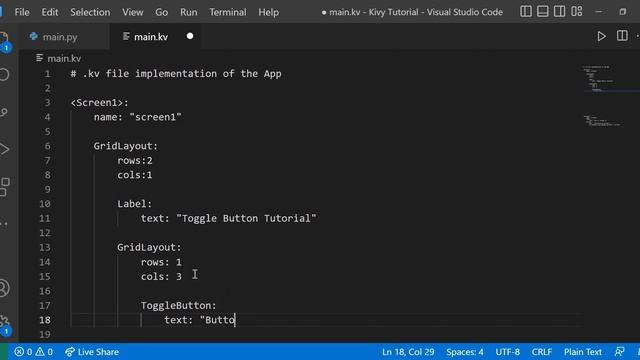Click the feedback icon in the status bar
The width and height of the screenshot is (640, 360).
tap(619, 351)
